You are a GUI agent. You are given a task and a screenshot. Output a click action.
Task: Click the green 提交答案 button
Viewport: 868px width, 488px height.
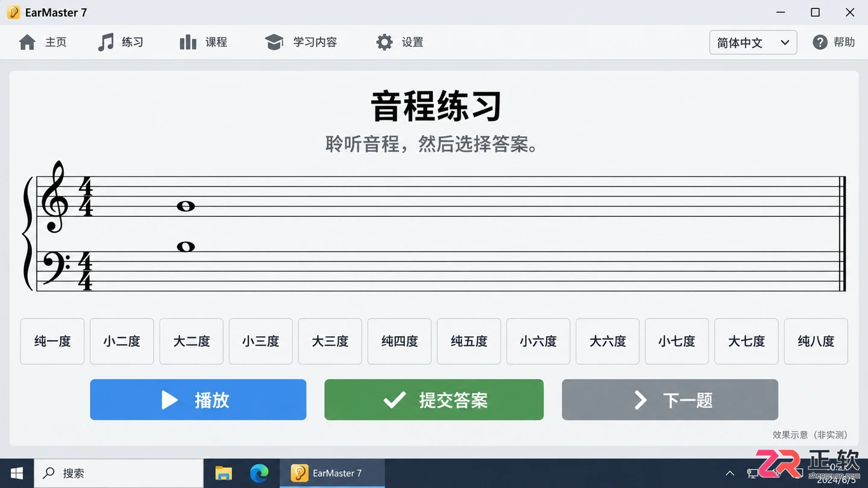click(434, 399)
